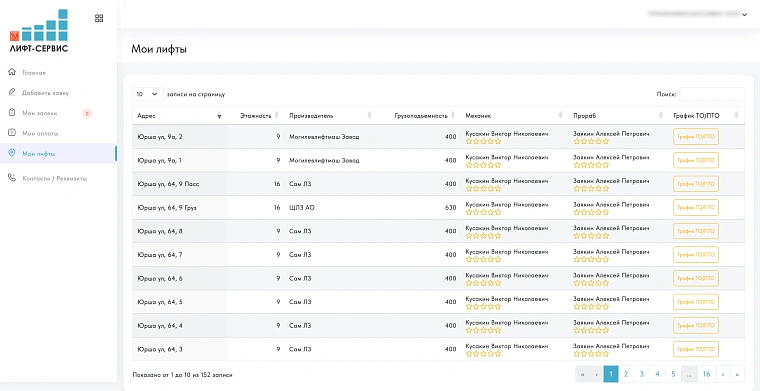Image resolution: width=760 pixels, height=391 pixels.
Task: Go to page 2 in pagination
Action: [626, 374]
